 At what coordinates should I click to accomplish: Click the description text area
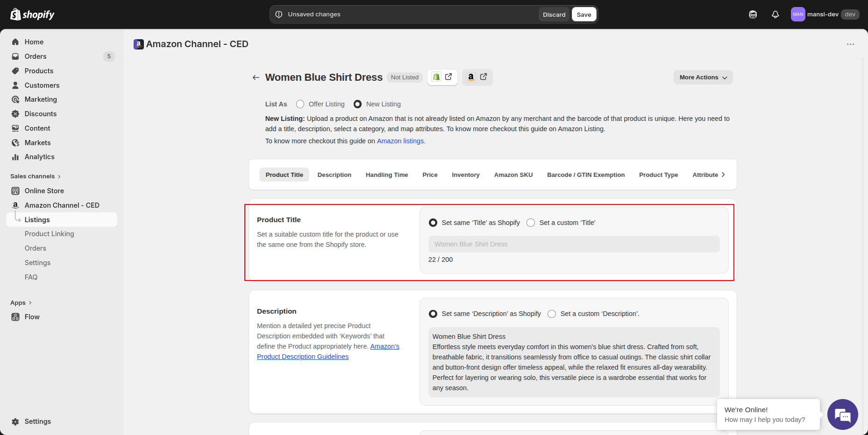click(x=574, y=362)
